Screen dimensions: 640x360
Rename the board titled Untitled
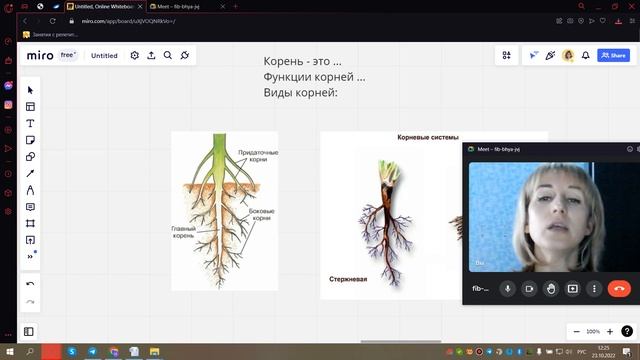[x=104, y=56]
